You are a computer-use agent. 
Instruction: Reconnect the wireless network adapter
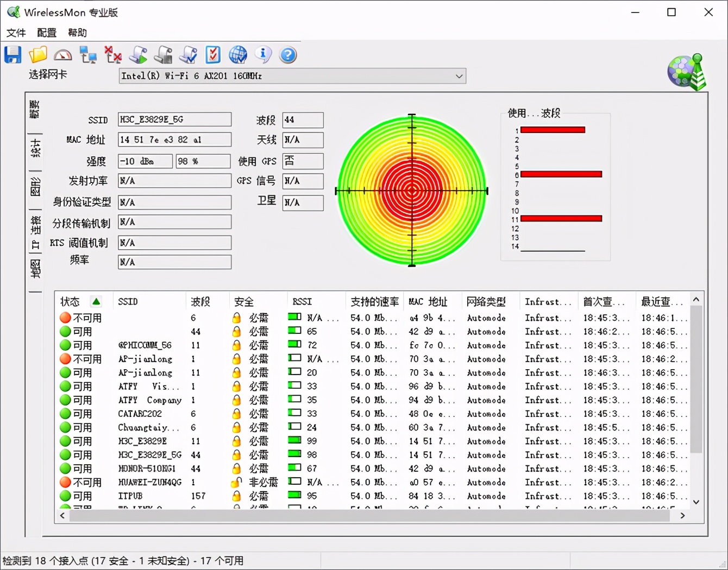[x=88, y=54]
